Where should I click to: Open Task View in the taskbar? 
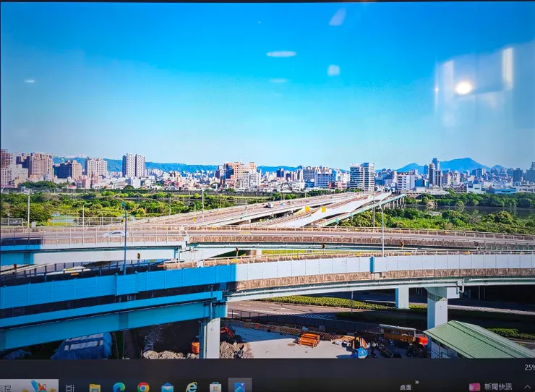pos(69,388)
